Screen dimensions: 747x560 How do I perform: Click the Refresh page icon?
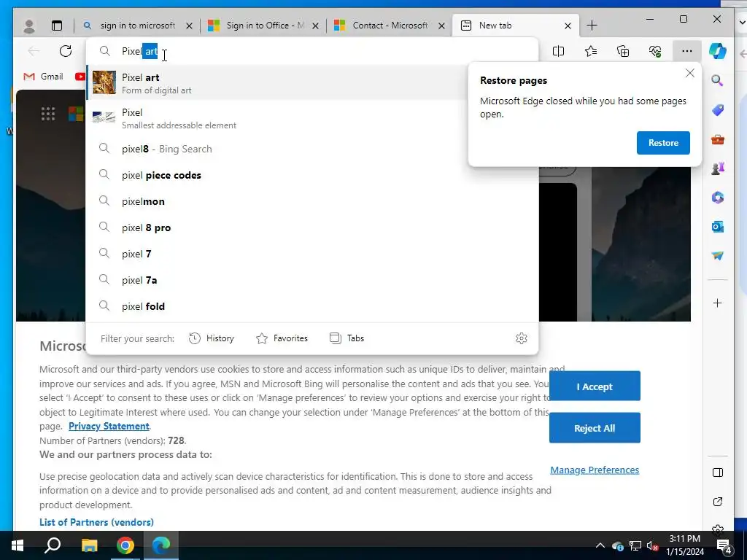coord(66,51)
